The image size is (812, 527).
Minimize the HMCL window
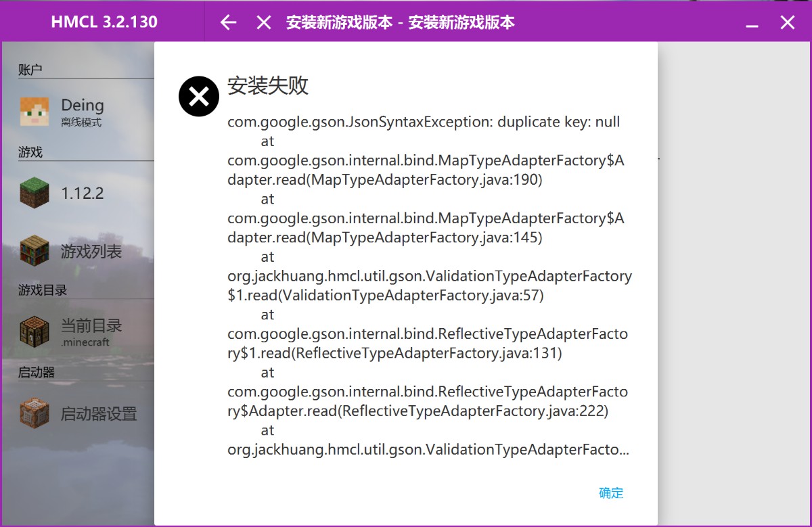click(x=752, y=26)
